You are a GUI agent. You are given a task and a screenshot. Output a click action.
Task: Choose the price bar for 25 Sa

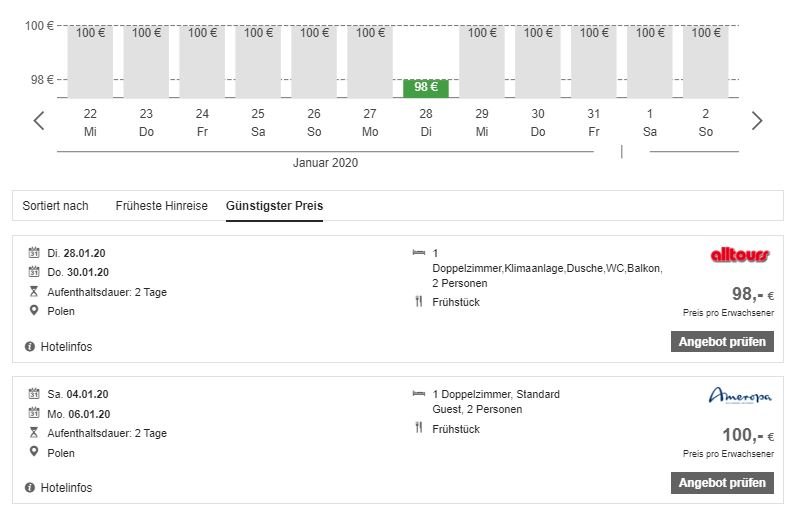tap(258, 62)
